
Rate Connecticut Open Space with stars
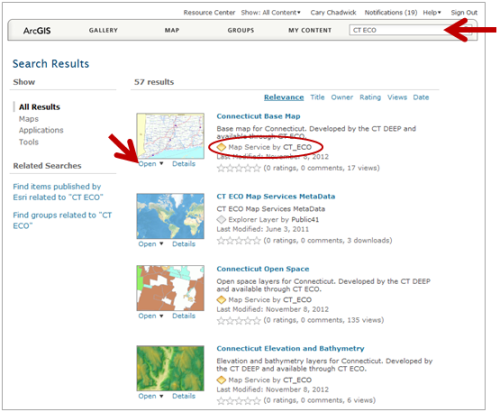click(238, 320)
